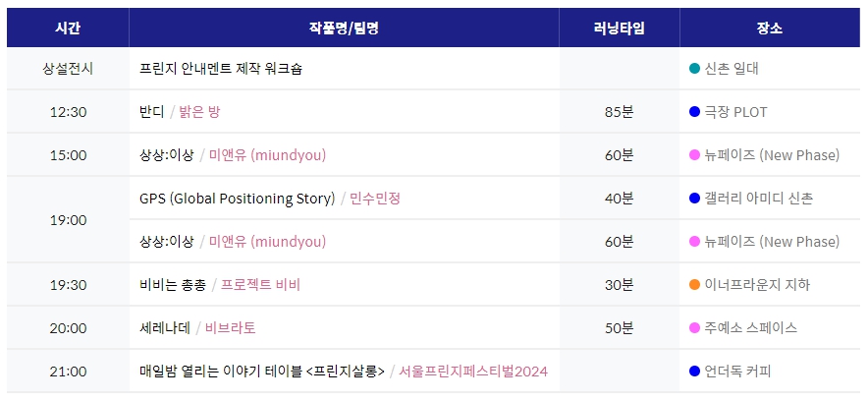Click the 갤러리 아미디 신촌 venue text

(x=759, y=199)
